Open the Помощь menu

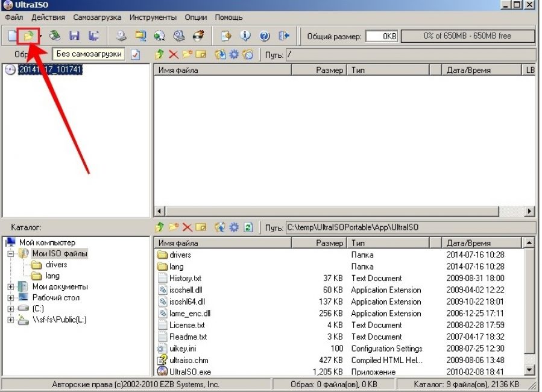coord(228,17)
